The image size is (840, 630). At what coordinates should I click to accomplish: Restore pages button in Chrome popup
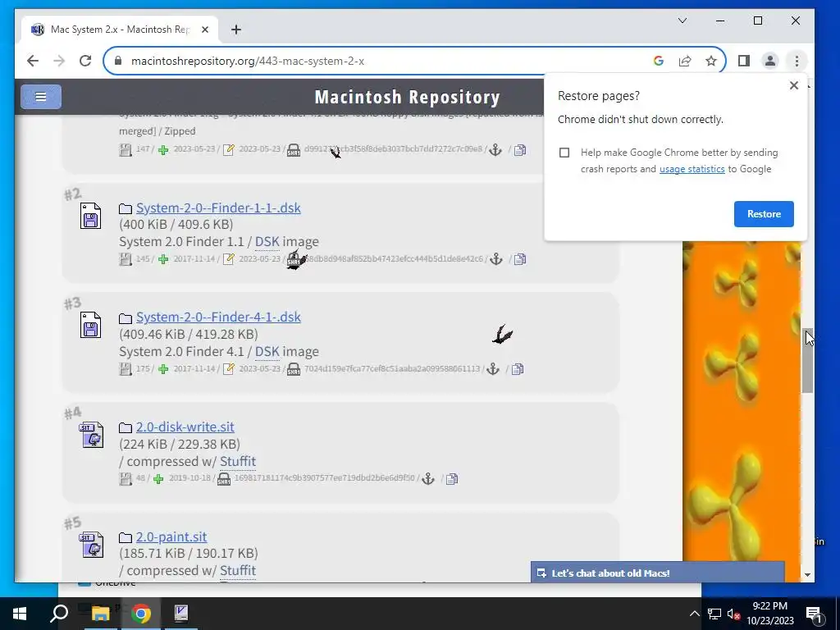click(x=764, y=214)
